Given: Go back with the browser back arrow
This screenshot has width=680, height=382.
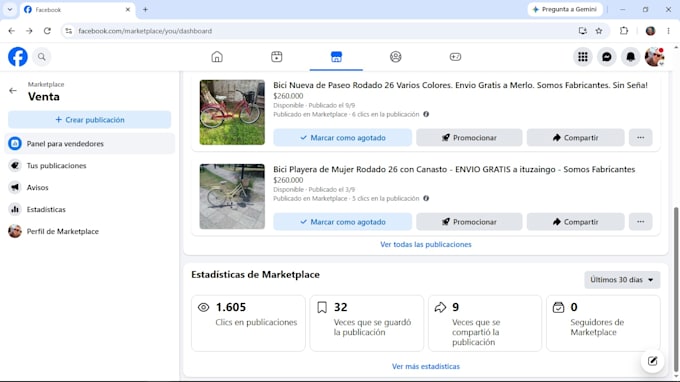Looking at the screenshot, I should coord(12,31).
